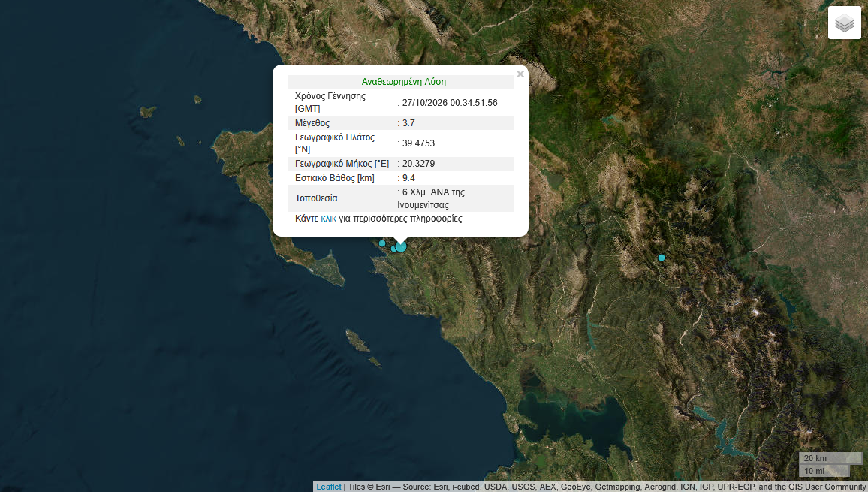Click the 10 mi scale bar
Screen dimensions: 868x492
[824, 471]
